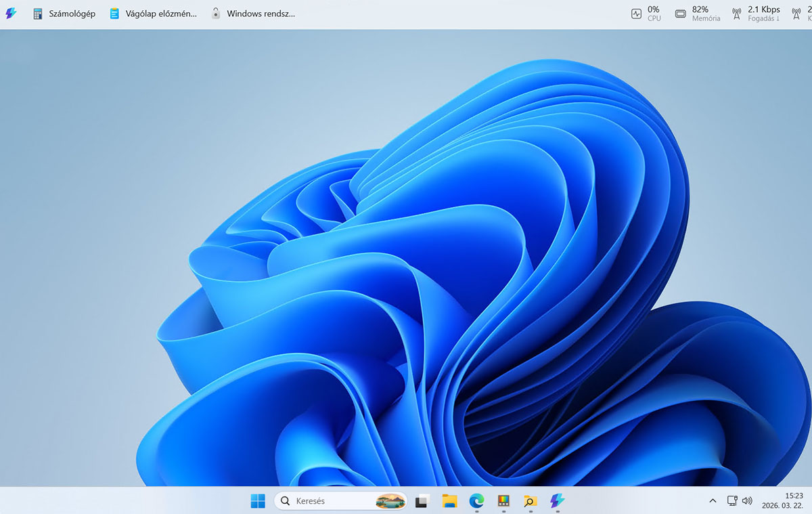Viewport: 812px width, 514px height.
Task: Click the Command Palette lightning icon in top dock
Action: (11, 14)
